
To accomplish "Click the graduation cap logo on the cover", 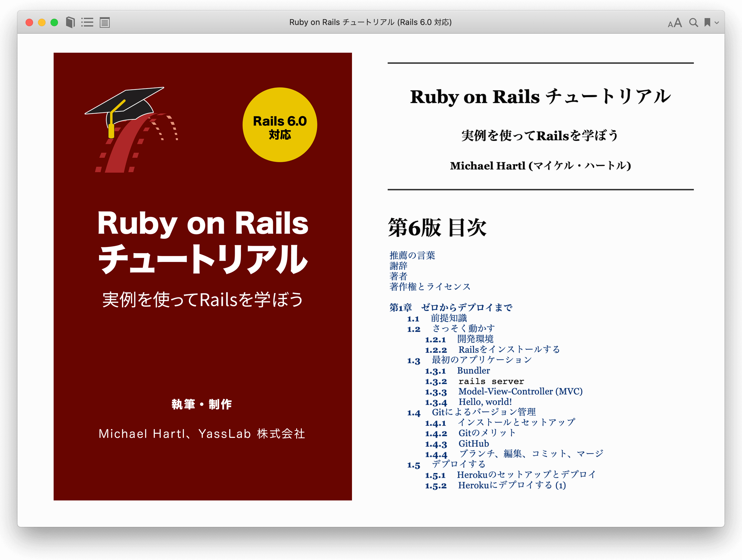I will (x=131, y=129).
